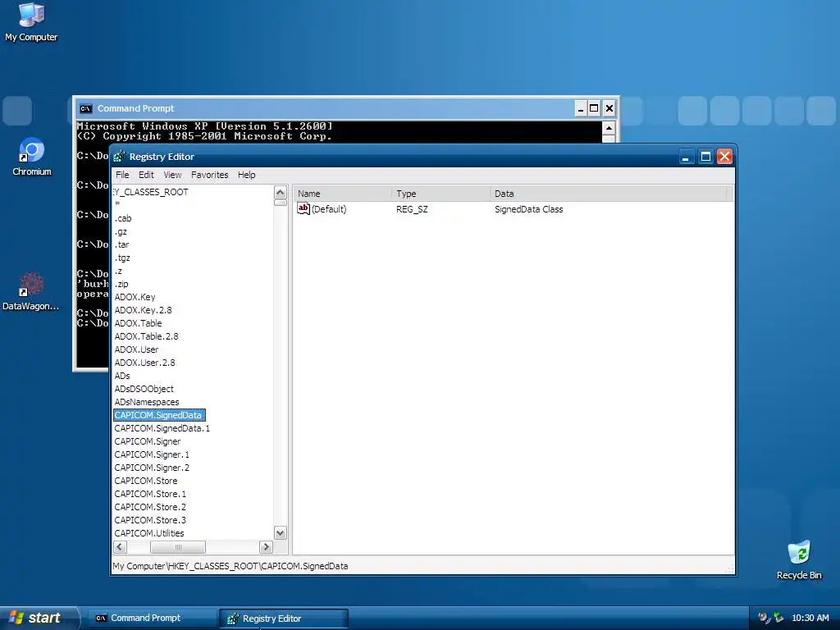Click the Command Prompt title bar icon
The image size is (840, 630).
coord(85,108)
